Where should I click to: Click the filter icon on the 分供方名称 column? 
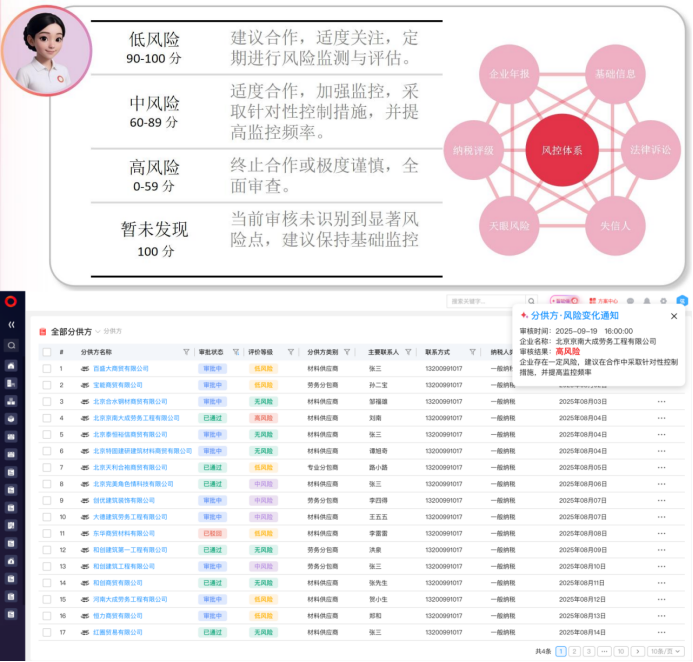click(x=186, y=352)
